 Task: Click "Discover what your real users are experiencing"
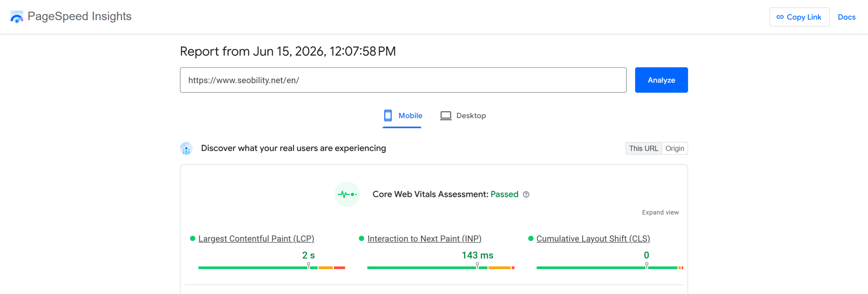click(294, 148)
